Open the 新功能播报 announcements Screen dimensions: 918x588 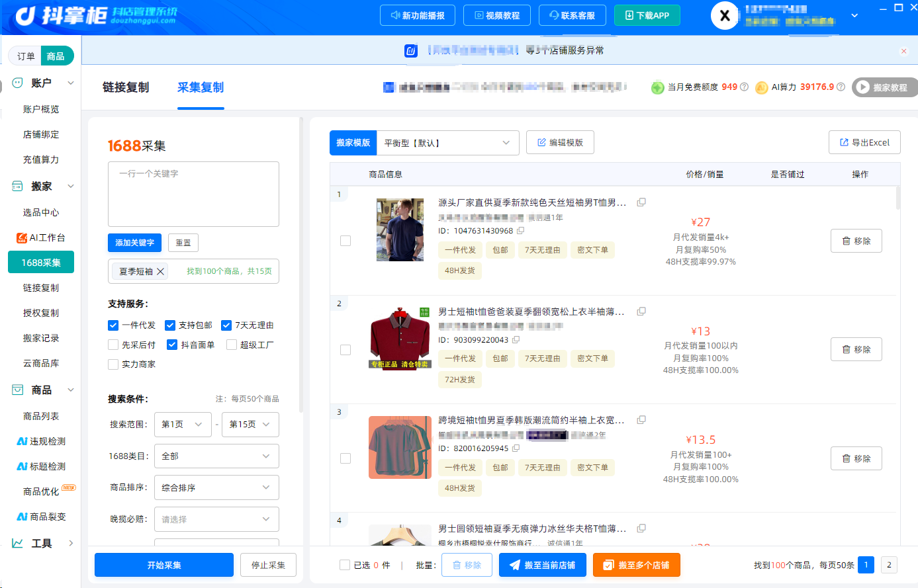point(418,15)
